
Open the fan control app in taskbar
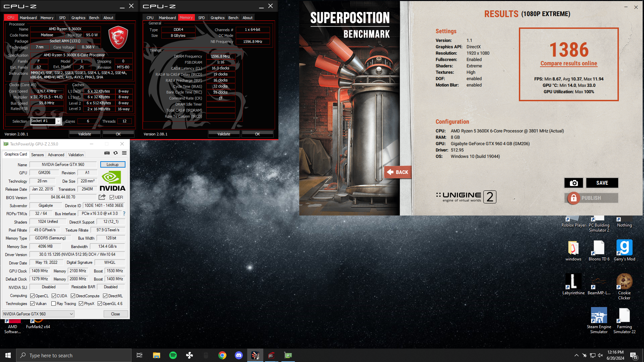pos(190,355)
